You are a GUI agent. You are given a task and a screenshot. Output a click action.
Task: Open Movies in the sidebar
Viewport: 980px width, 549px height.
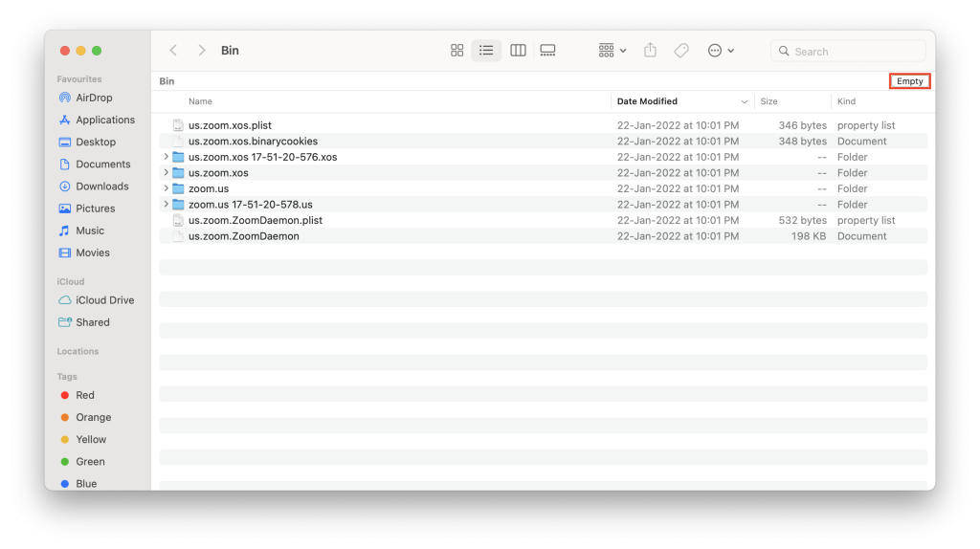click(84, 253)
